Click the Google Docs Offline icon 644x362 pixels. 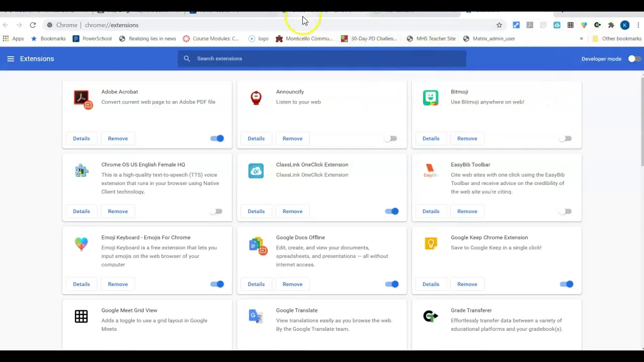(258, 245)
